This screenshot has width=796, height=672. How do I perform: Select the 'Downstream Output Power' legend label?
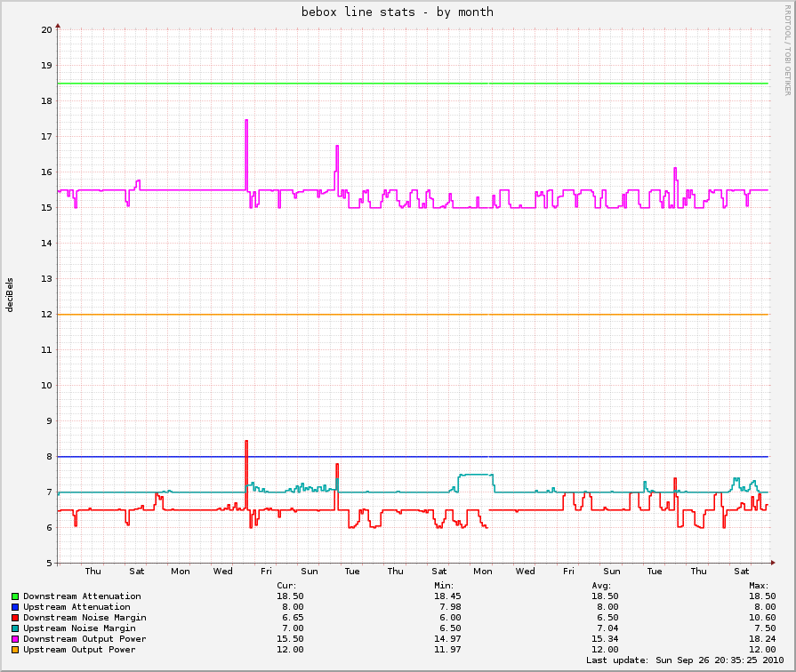point(84,639)
